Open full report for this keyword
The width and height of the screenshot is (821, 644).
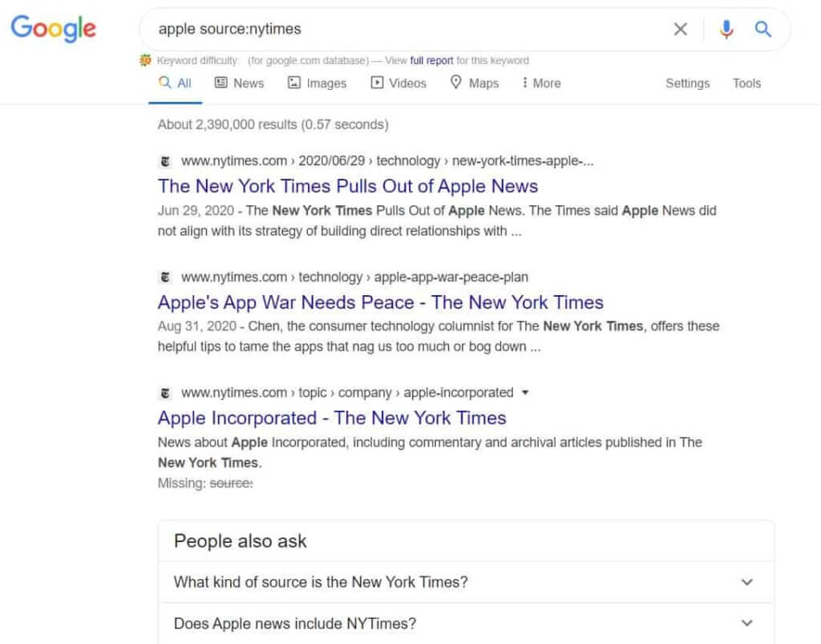[431, 60]
